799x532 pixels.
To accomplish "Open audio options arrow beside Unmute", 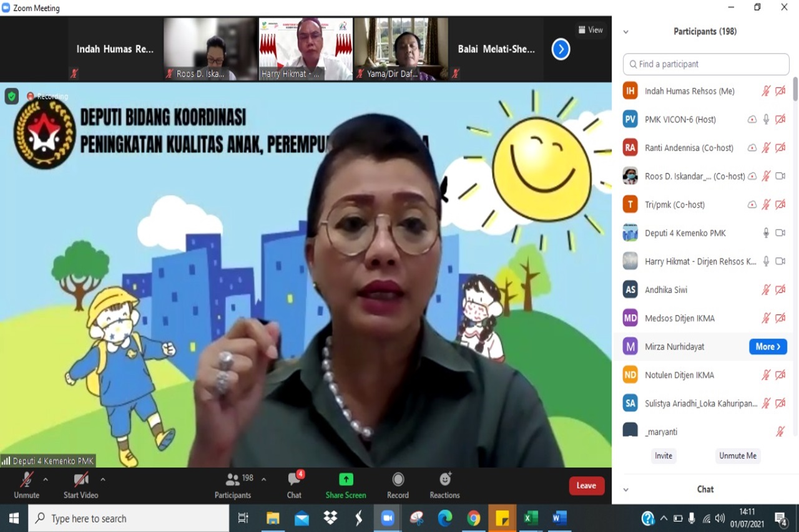I will coord(45,480).
